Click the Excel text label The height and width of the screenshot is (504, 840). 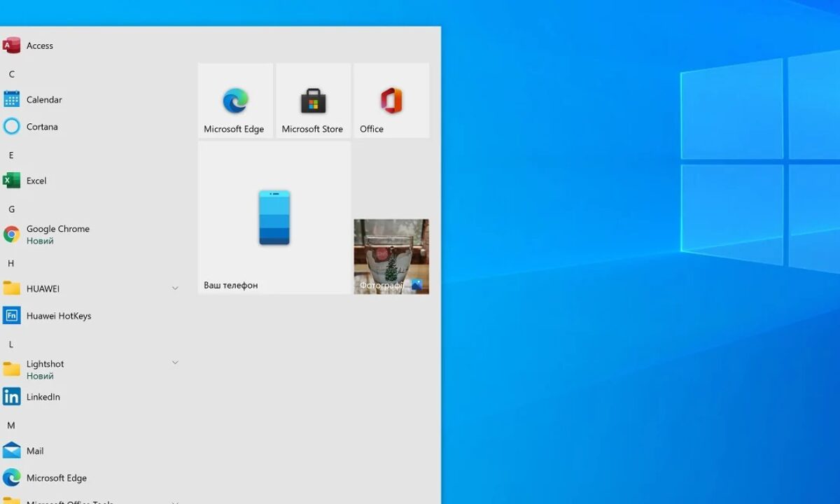[x=36, y=181]
